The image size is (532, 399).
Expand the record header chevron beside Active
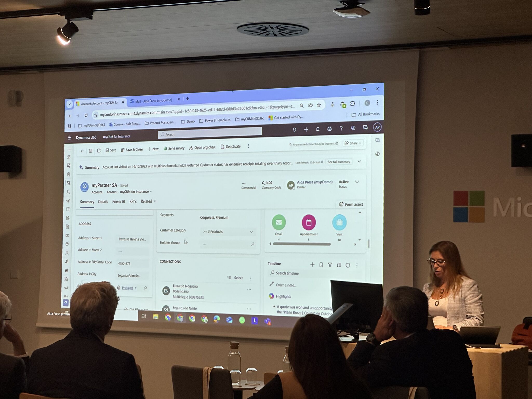[x=357, y=182]
